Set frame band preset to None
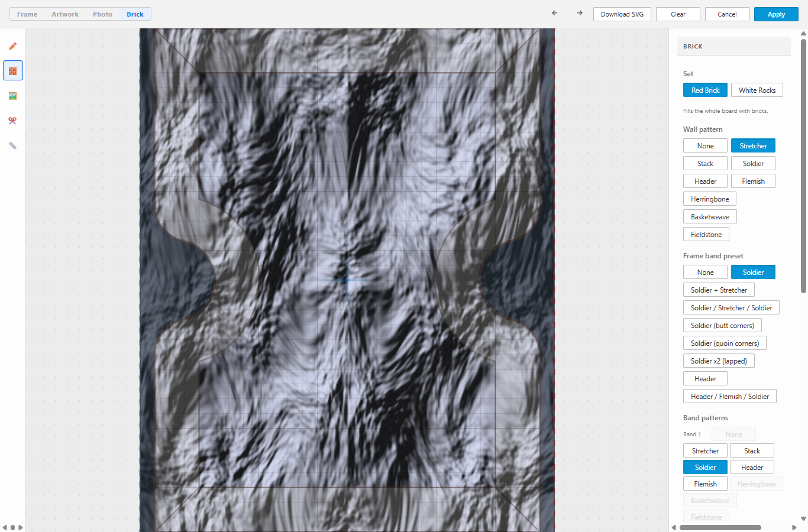The image size is (808, 532). point(705,272)
